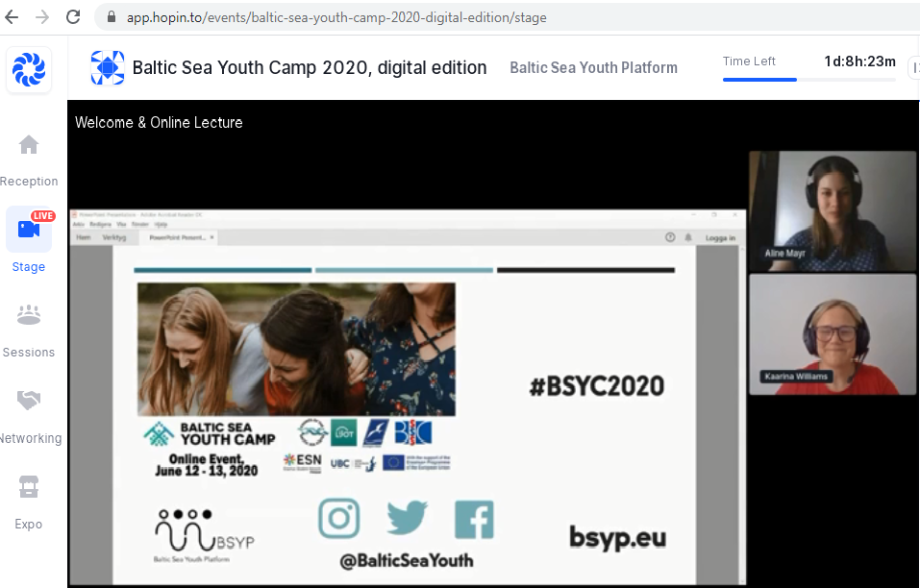Click the Baltic Sea Youth Camp logo on slide

[x=210, y=434]
